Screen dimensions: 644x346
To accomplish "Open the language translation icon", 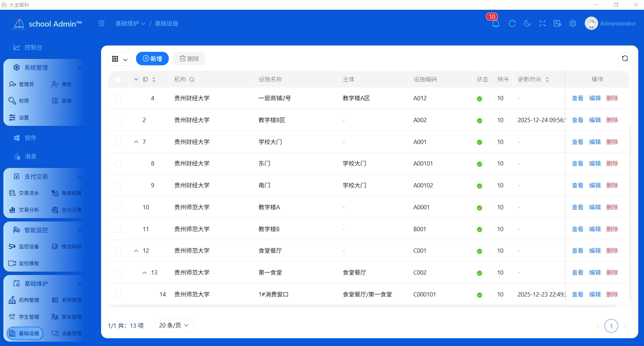I will pos(557,24).
